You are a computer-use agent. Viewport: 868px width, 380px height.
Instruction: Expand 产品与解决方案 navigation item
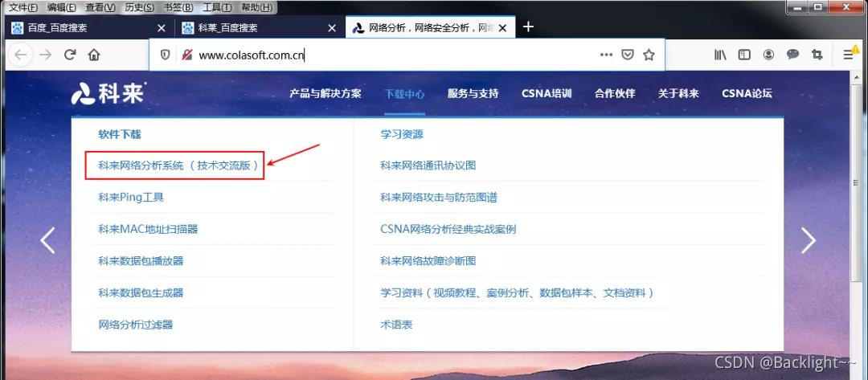pos(325,93)
